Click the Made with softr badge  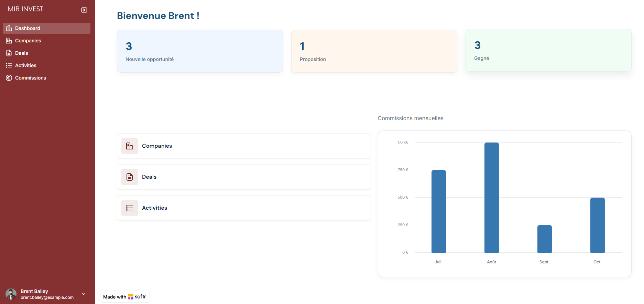coord(124,297)
